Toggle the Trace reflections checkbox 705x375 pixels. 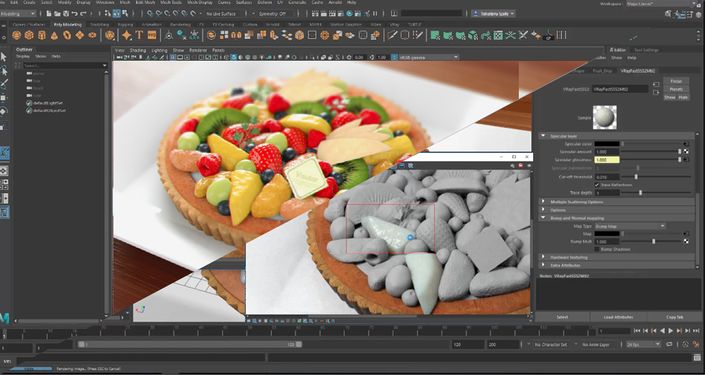pyautogui.click(x=597, y=185)
